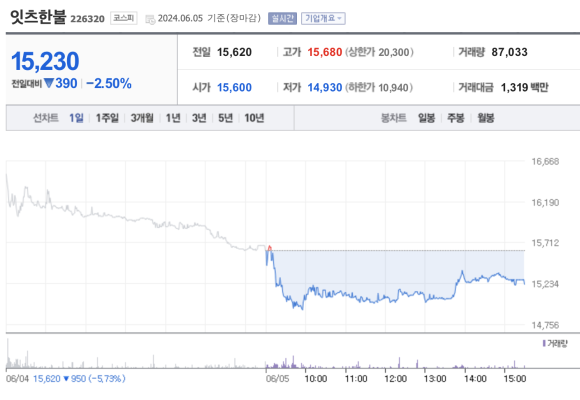This screenshot has height=400, width=580.
Task: Switch to the 주봉 candle chart
Action: 456,118
